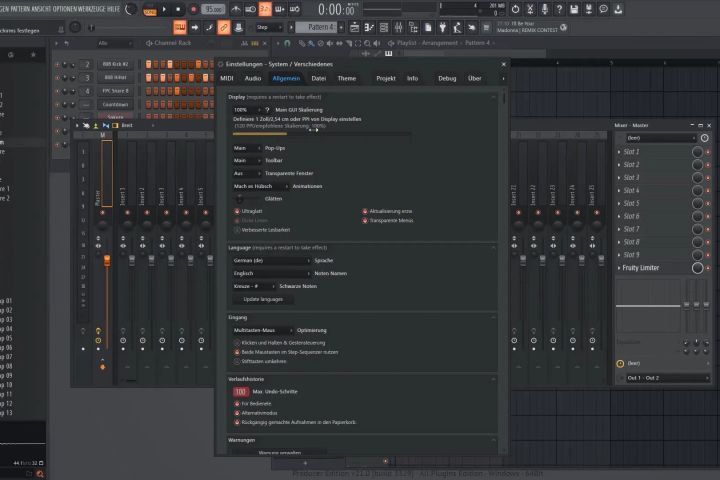720x480 pixels.
Task: Open undo history icon in top bar
Action: pyautogui.click(x=515, y=9)
